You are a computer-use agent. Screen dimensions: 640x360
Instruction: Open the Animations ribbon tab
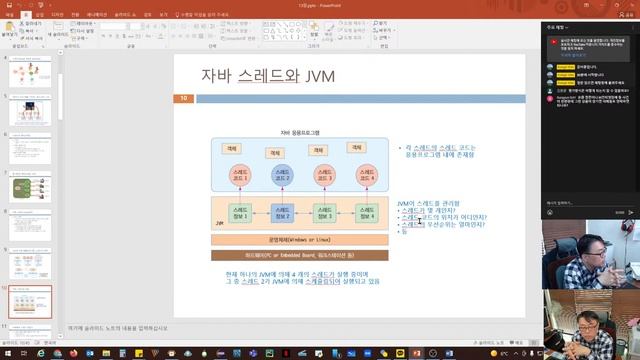point(96,15)
